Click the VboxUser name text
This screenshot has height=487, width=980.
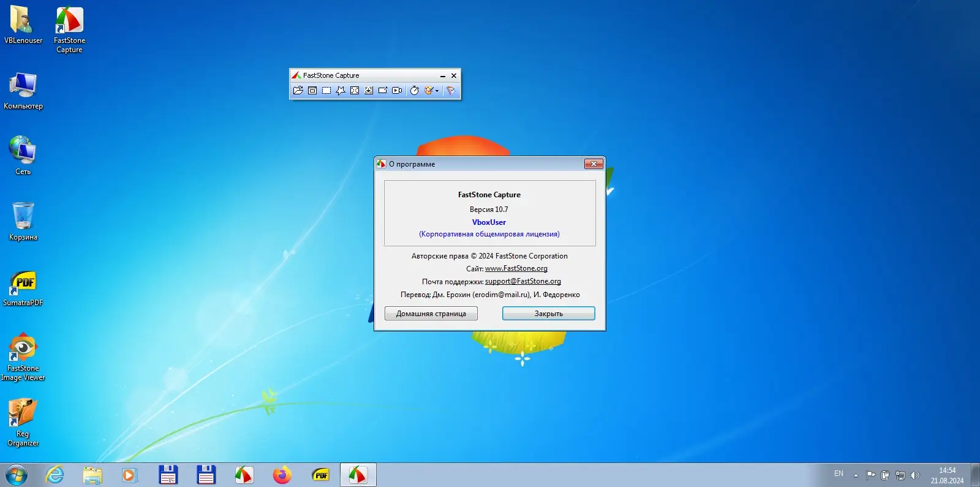coord(489,222)
